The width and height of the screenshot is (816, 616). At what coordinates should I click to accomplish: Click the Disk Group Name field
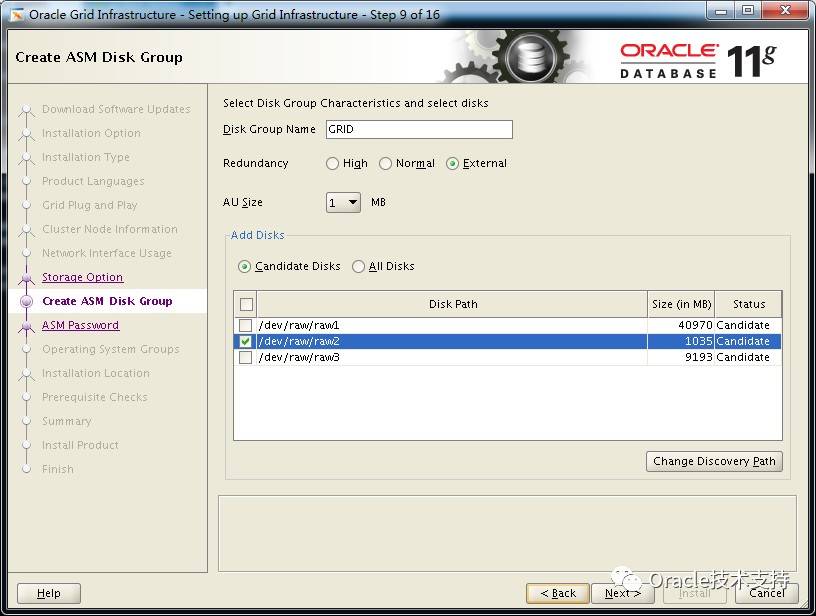coord(419,130)
